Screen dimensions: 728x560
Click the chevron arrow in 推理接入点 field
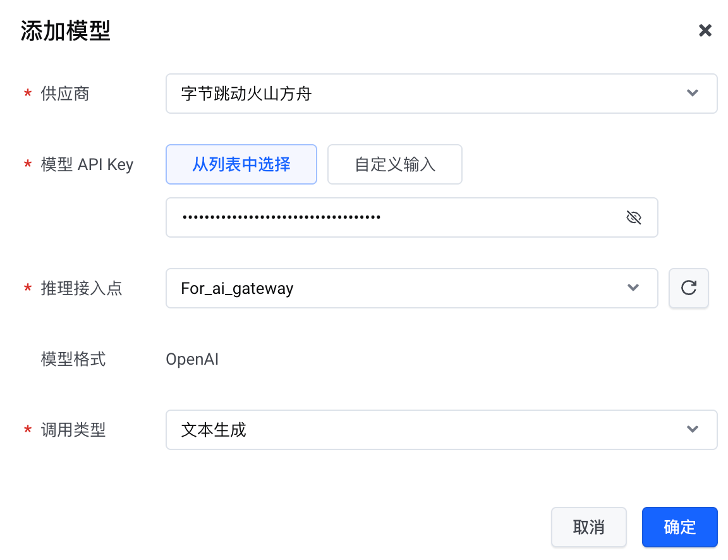click(633, 288)
